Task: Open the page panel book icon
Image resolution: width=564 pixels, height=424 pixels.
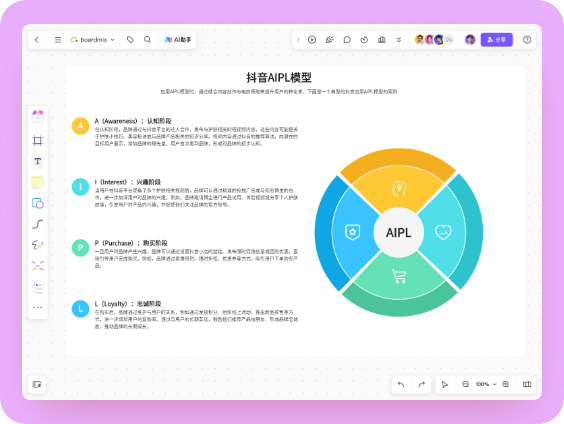Action: pyautogui.click(x=527, y=384)
